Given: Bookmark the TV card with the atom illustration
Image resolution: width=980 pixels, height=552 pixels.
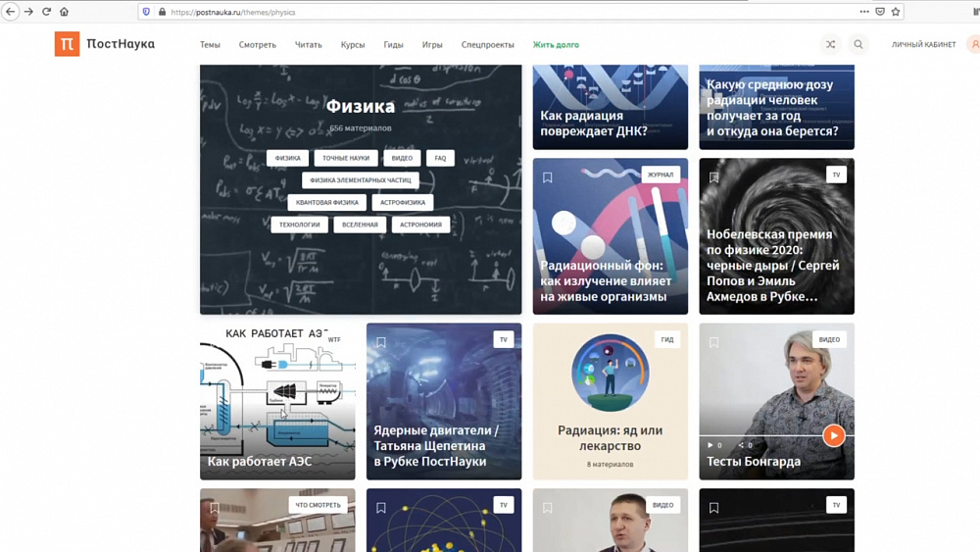Looking at the screenshot, I should 380,508.
